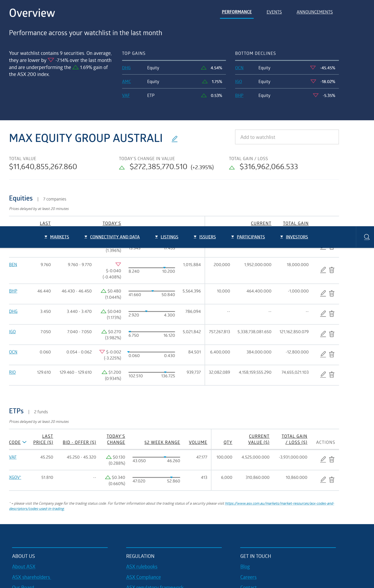This screenshot has height=588, width=374.
Task: Open RIO equity row link
Action: coord(12,372)
